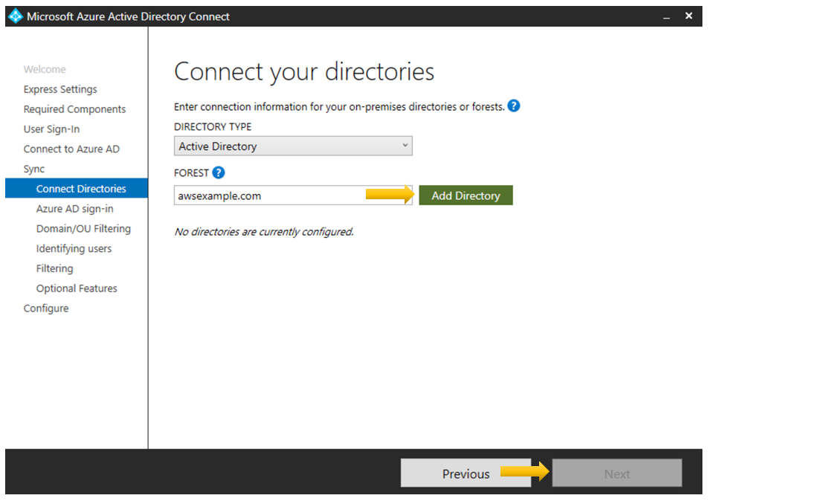Screen dimensions: 821x504
Task: Select the Optional Features step
Action: [x=76, y=288]
